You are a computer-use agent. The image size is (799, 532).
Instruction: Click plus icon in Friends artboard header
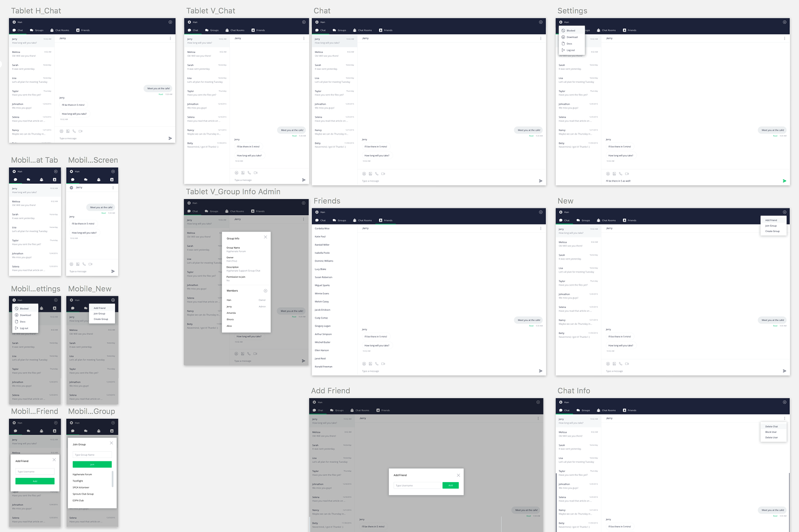click(x=541, y=212)
